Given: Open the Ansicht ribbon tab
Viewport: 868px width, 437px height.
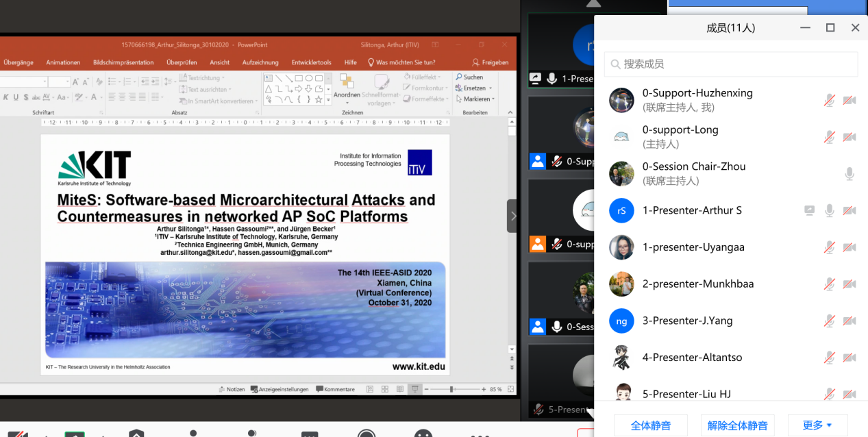Looking at the screenshot, I should click(x=219, y=62).
